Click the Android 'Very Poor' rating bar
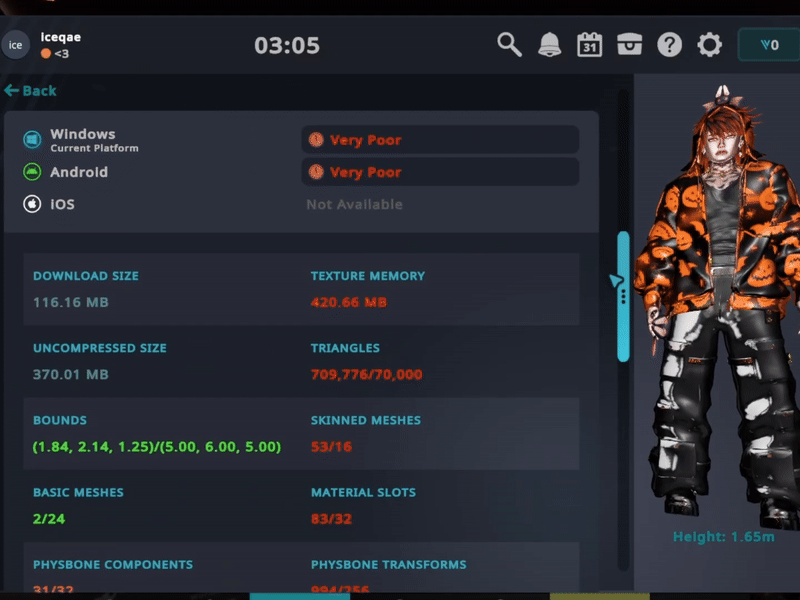 [x=440, y=172]
